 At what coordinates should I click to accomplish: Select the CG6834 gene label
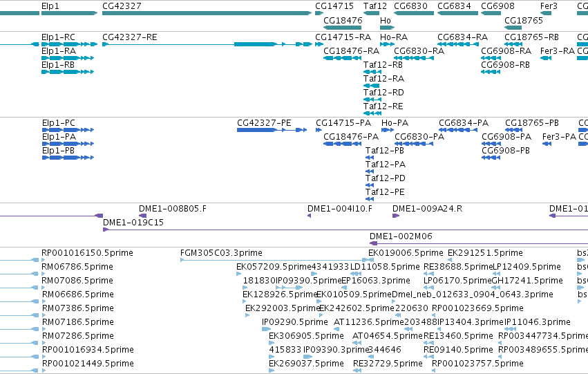pyautogui.click(x=454, y=6)
